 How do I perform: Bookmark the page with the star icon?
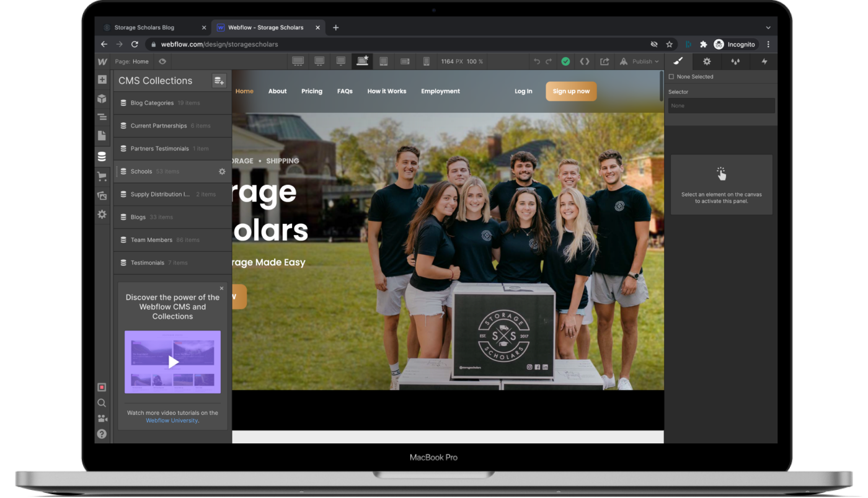pyautogui.click(x=670, y=45)
